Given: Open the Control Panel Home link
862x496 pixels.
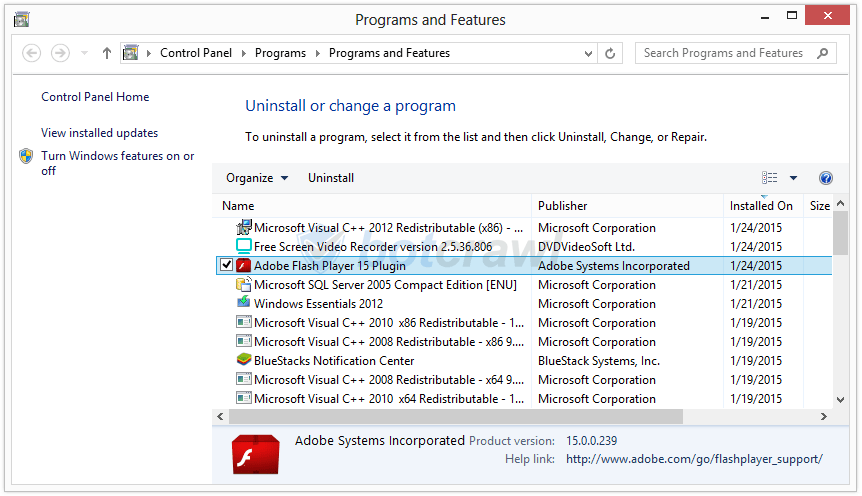Looking at the screenshot, I should 95,97.
